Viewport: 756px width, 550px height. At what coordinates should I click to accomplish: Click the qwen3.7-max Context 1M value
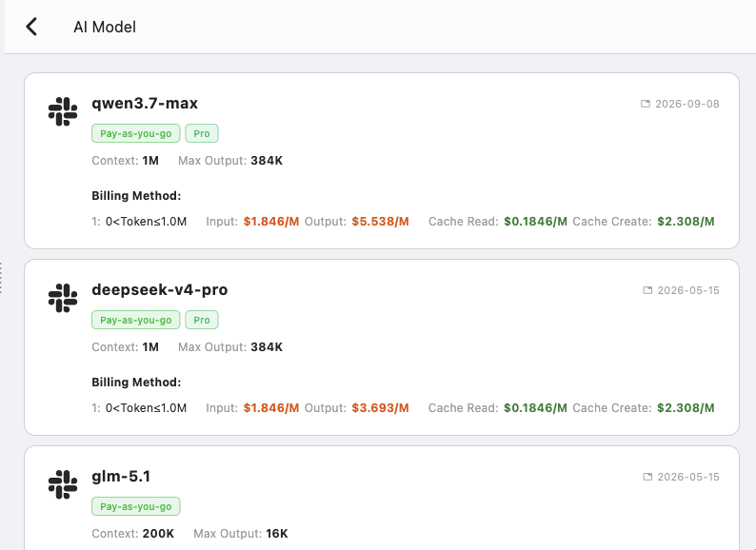150,161
